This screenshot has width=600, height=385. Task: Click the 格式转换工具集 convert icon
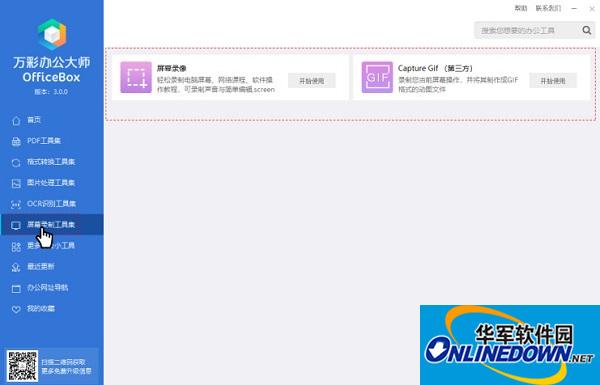(x=16, y=163)
